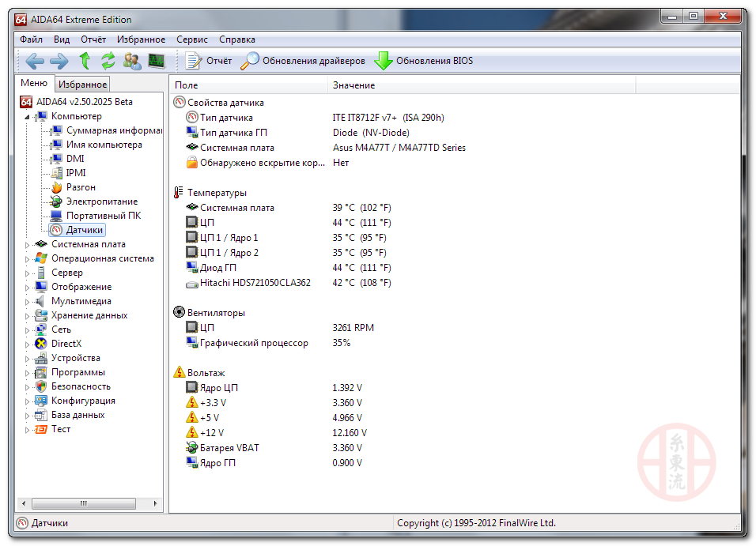Click the DirectX X icon
The width and height of the screenshot is (756, 546).
point(41,344)
